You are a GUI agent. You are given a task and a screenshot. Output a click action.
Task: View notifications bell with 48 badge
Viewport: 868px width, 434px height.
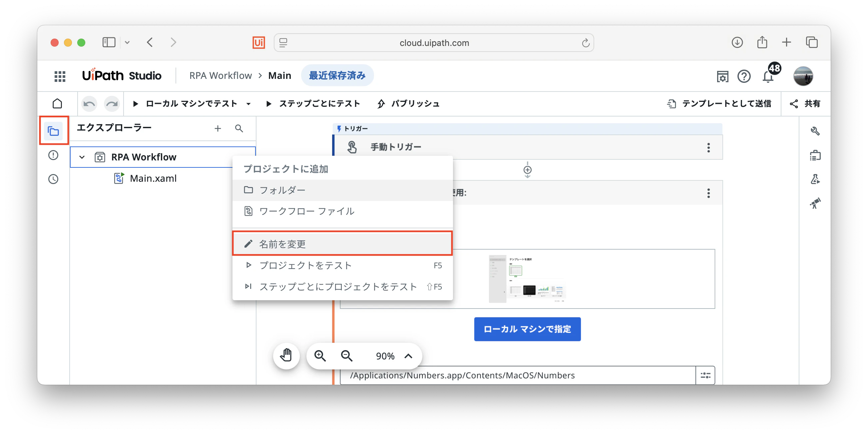(x=768, y=76)
